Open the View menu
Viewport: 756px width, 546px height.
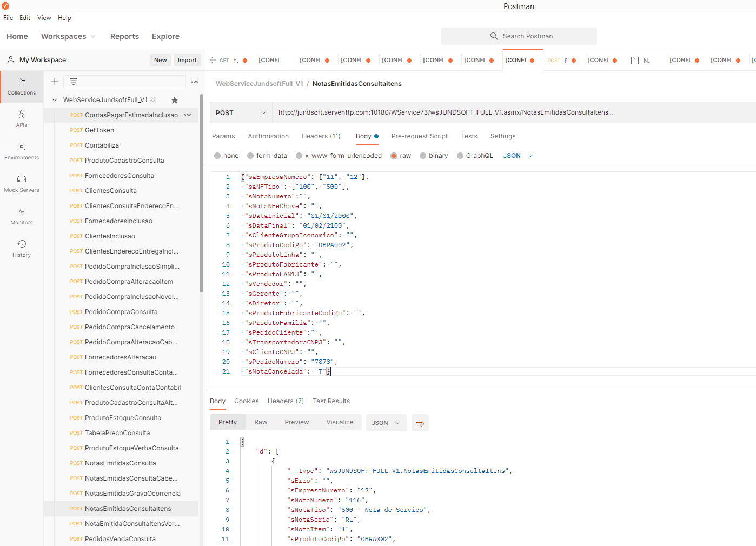click(x=44, y=18)
